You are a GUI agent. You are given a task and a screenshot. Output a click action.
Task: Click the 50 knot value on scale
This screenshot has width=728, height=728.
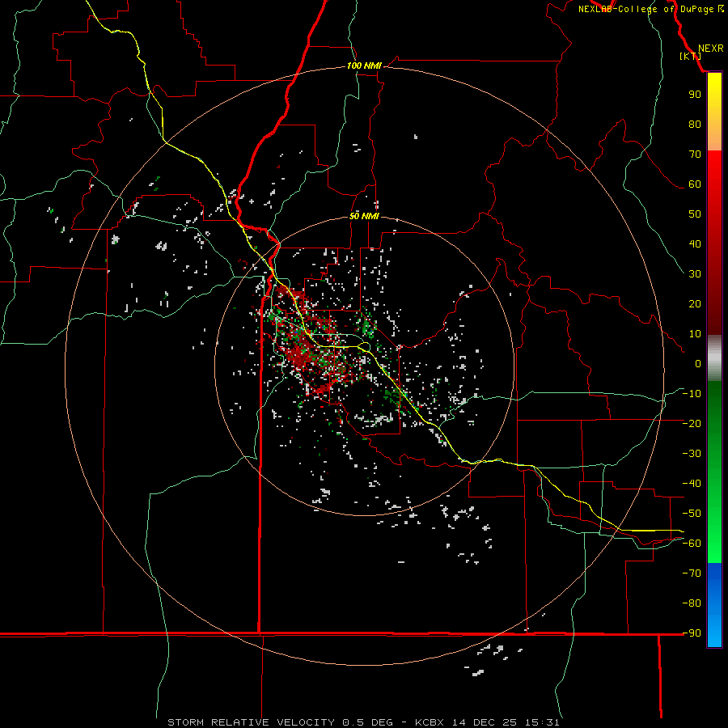[695, 214]
